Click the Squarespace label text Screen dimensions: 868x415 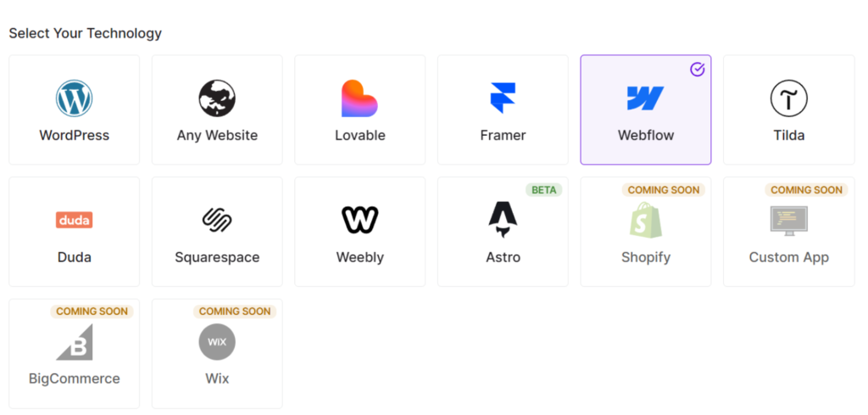point(217,257)
